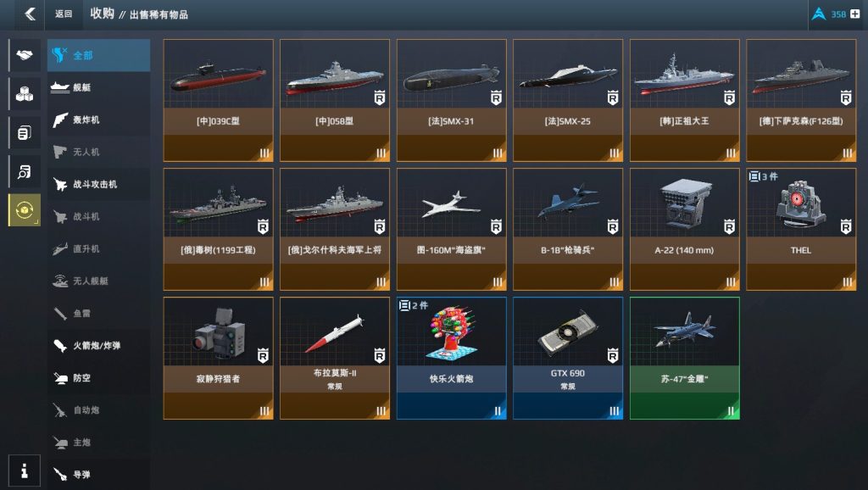Open the stacked cards sidebar icon
The image size is (868, 490).
coord(25,133)
